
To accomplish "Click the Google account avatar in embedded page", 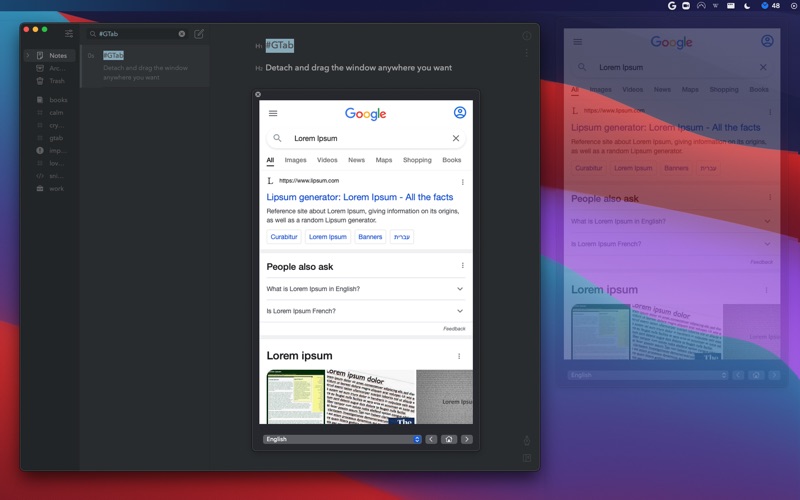I will point(460,112).
